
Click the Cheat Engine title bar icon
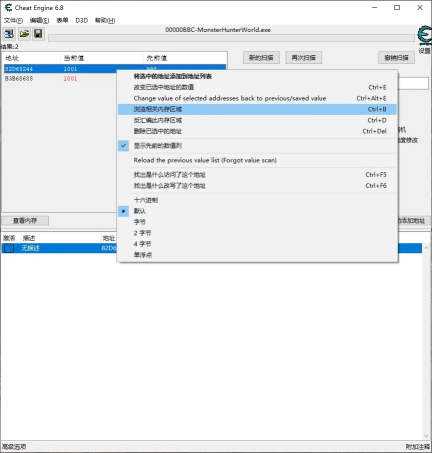[x=8, y=8]
